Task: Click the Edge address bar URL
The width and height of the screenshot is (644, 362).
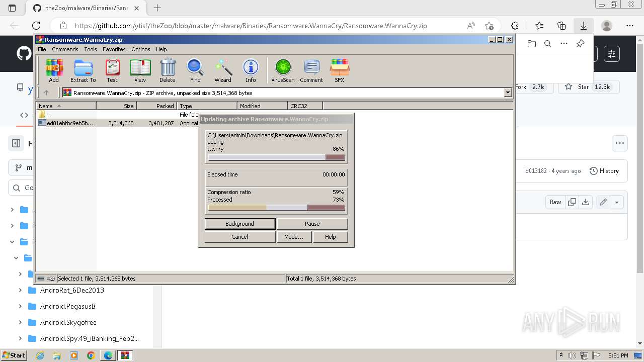Action: point(251,26)
